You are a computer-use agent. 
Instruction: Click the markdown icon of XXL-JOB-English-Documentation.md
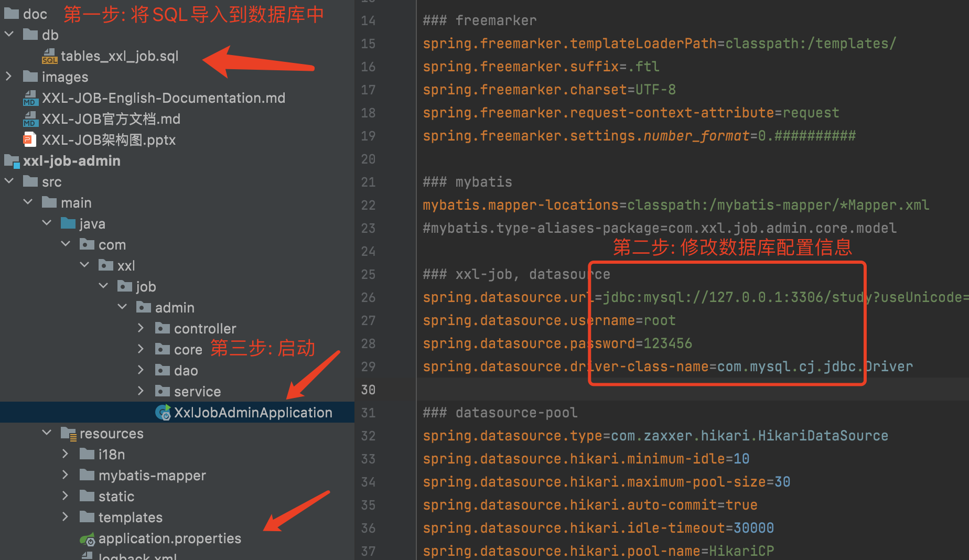30,98
